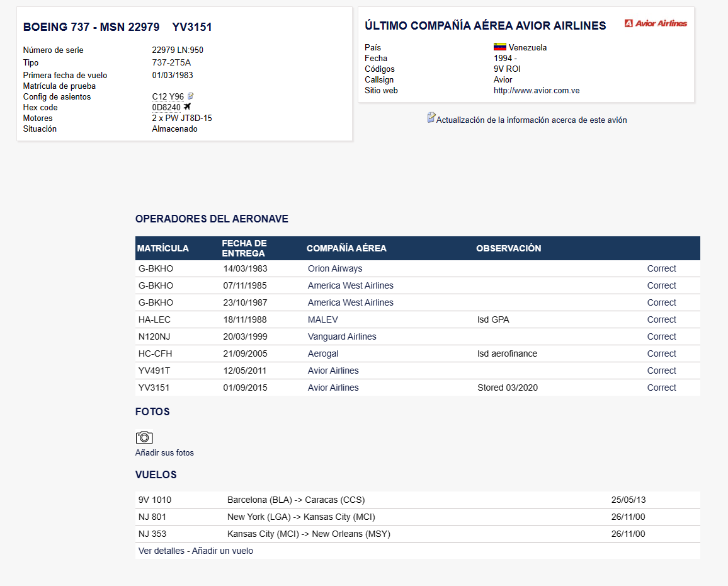Open the Aerogal airline link
The image size is (728, 586).
pyautogui.click(x=322, y=353)
